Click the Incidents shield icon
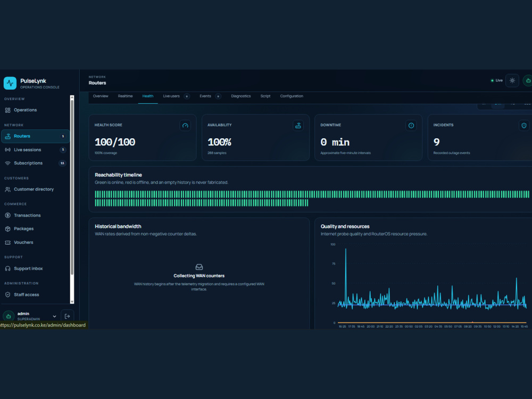Viewport: 532px width, 399px height. 524,126
